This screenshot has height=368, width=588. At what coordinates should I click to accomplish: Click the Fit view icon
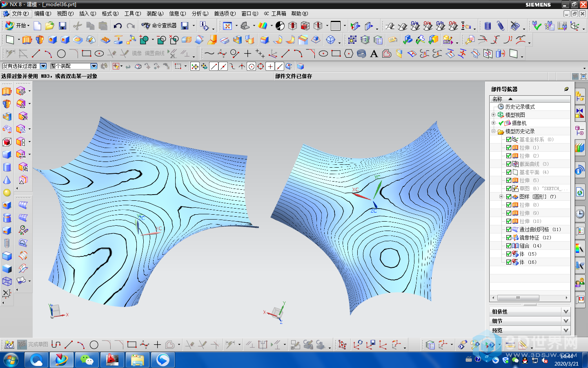(227, 26)
